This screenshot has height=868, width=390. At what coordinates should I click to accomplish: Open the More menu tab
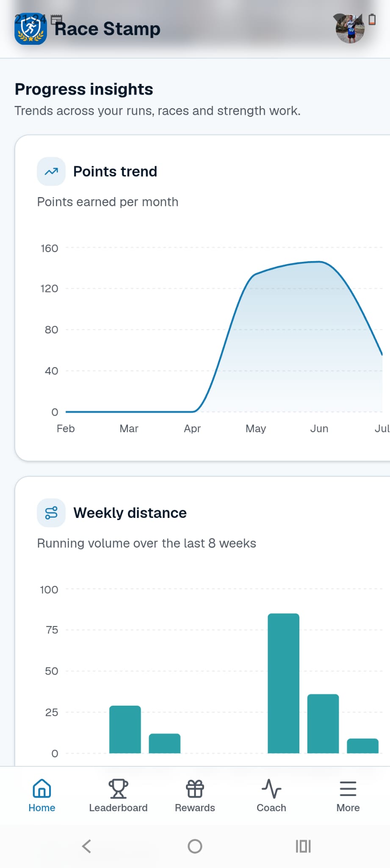point(348,796)
